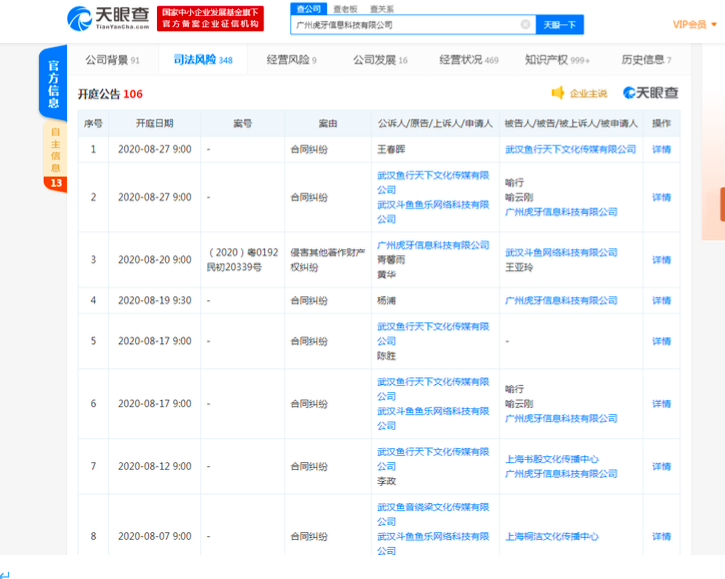The image size is (725, 579).
Task: Open defendant 广州虎牙信息科技有限公司 in row 7
Action: (x=561, y=474)
